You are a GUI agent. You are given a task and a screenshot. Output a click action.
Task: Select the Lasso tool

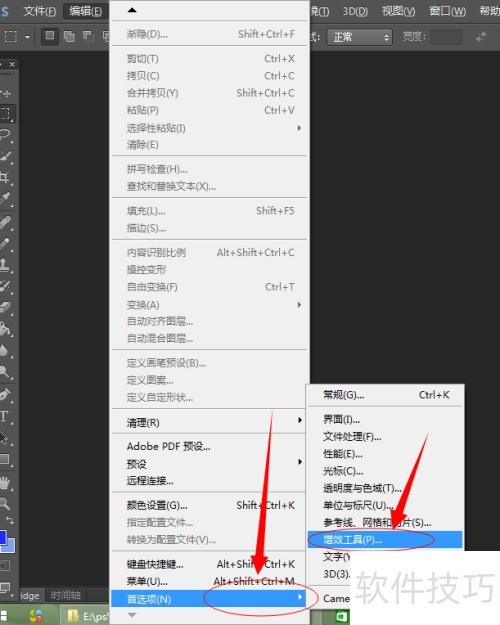pos(6,135)
